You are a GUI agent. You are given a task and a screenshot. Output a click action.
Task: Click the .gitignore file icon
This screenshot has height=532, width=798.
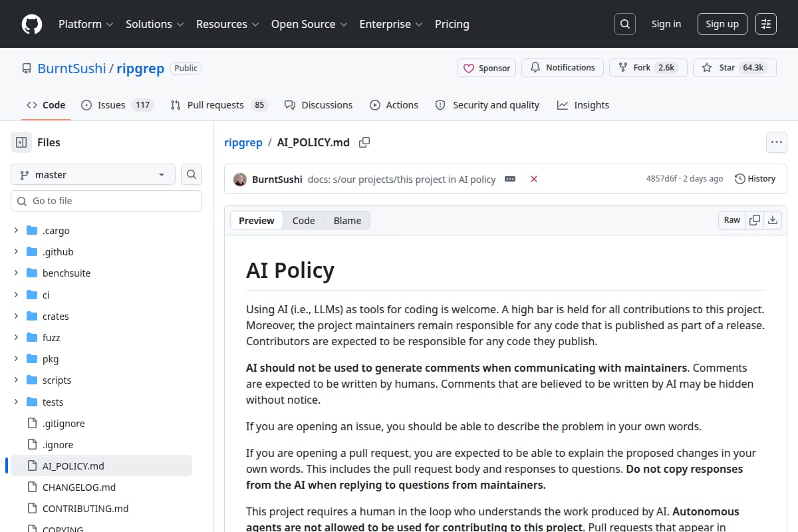[32, 424]
